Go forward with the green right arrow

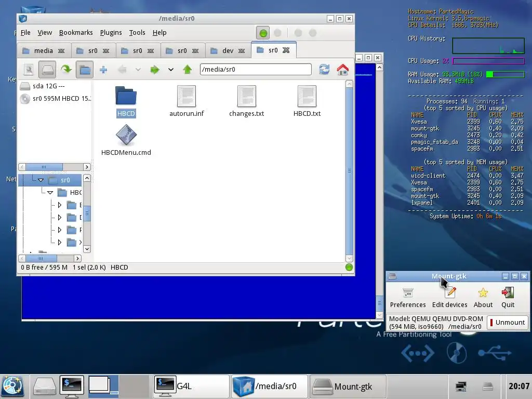155,70
